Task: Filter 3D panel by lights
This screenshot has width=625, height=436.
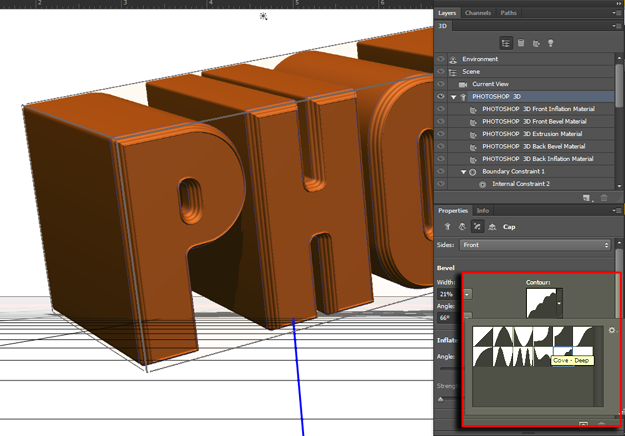Action: pos(551,43)
